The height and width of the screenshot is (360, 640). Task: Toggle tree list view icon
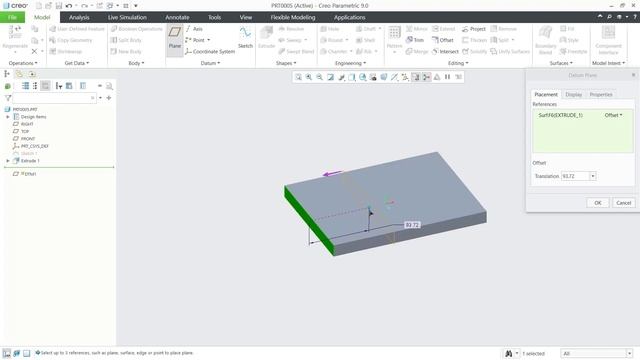(25, 86)
